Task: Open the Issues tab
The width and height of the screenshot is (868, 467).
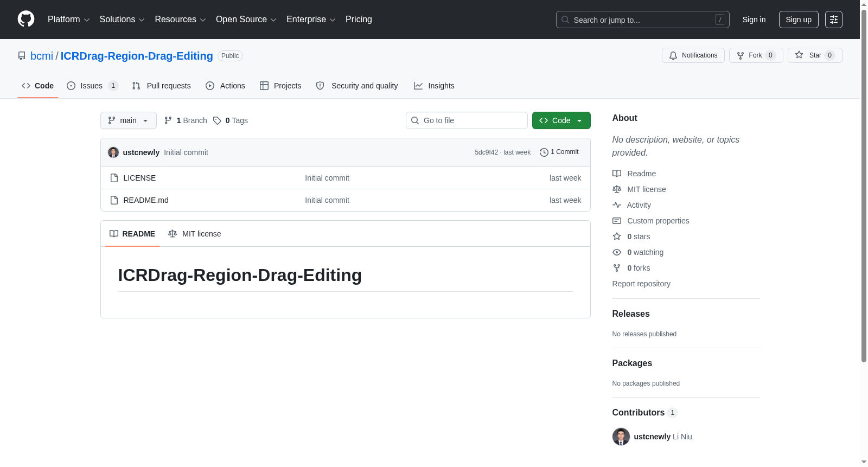Action: coord(92,86)
